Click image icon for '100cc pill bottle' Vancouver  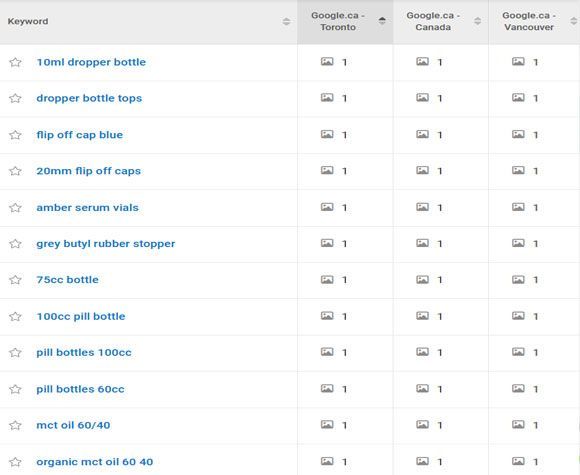coord(518,316)
